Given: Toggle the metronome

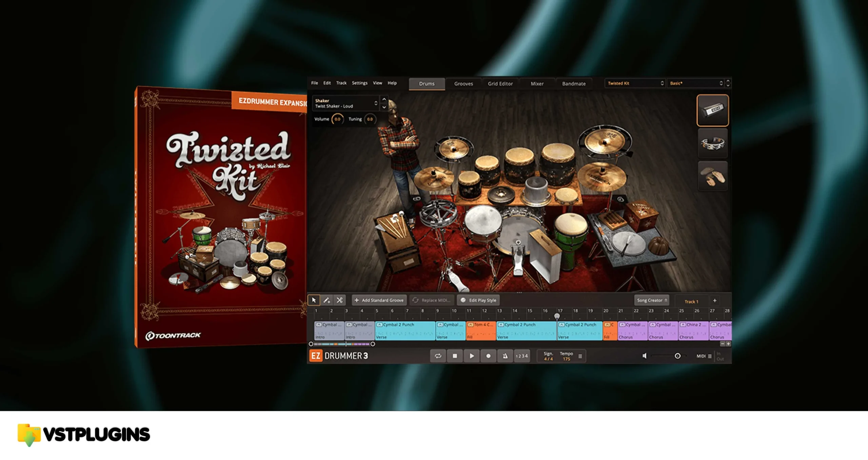Looking at the screenshot, I should tap(505, 356).
